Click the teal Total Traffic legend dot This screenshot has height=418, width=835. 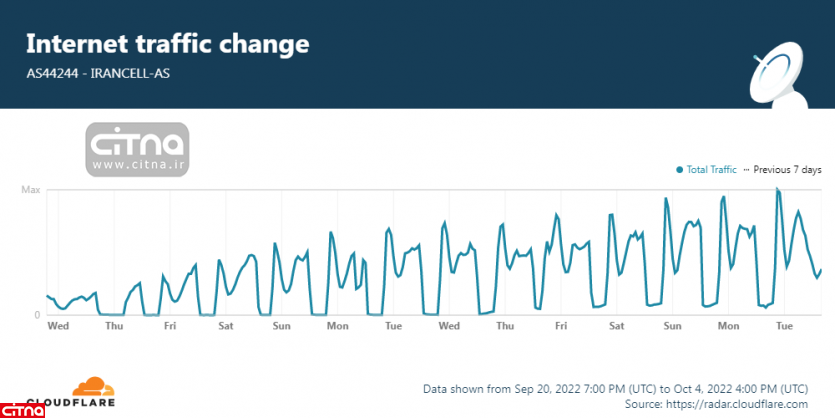click(x=680, y=170)
